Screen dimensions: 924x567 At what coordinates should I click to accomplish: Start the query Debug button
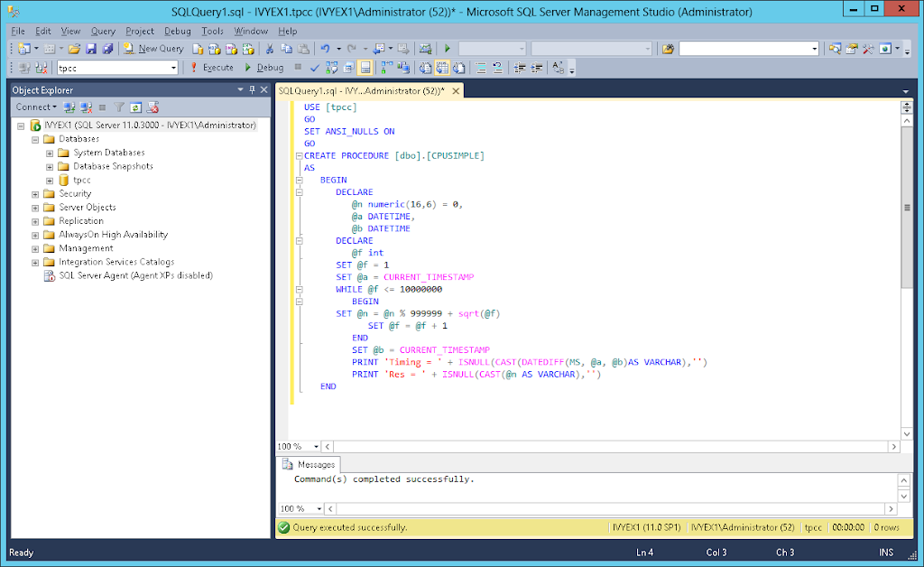coord(264,68)
